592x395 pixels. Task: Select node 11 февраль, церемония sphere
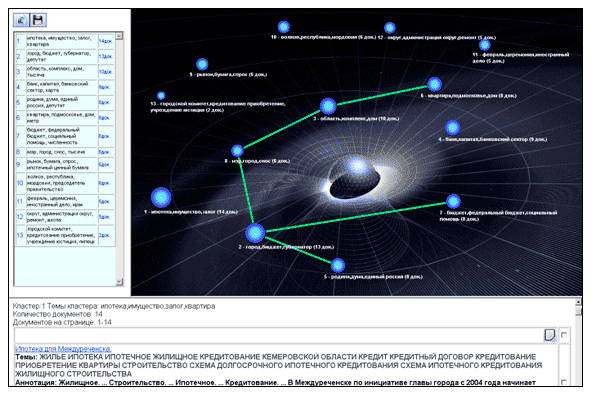point(484,45)
